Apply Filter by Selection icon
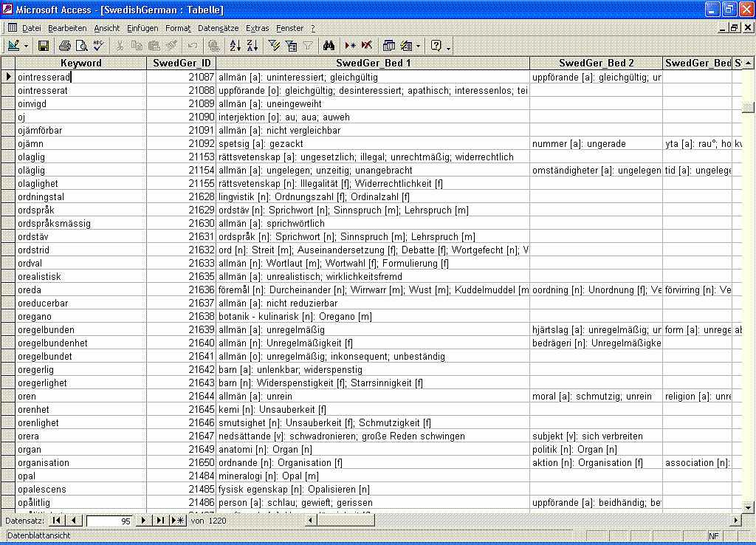The image size is (756, 545). coord(274,46)
